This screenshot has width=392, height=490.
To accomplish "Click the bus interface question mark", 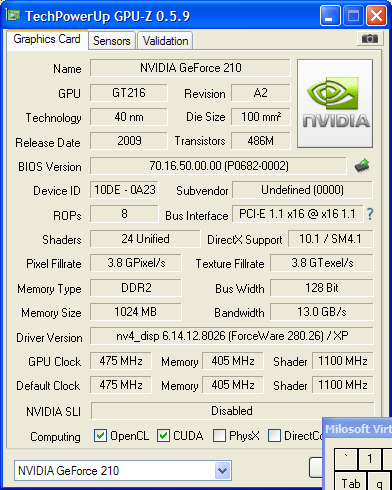I will tap(370, 214).
